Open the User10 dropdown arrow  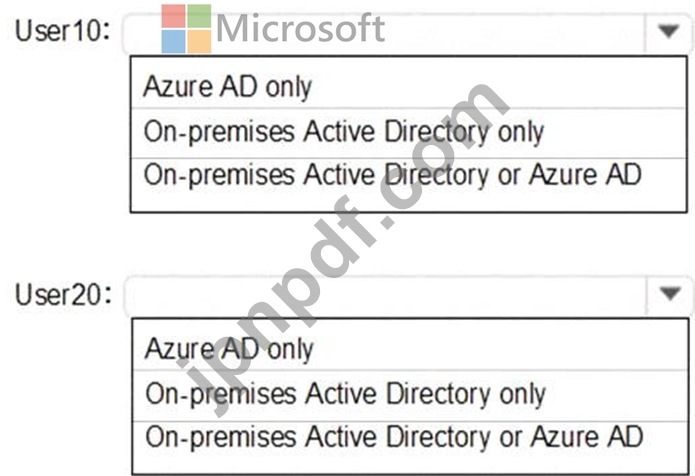pyautogui.click(x=669, y=31)
